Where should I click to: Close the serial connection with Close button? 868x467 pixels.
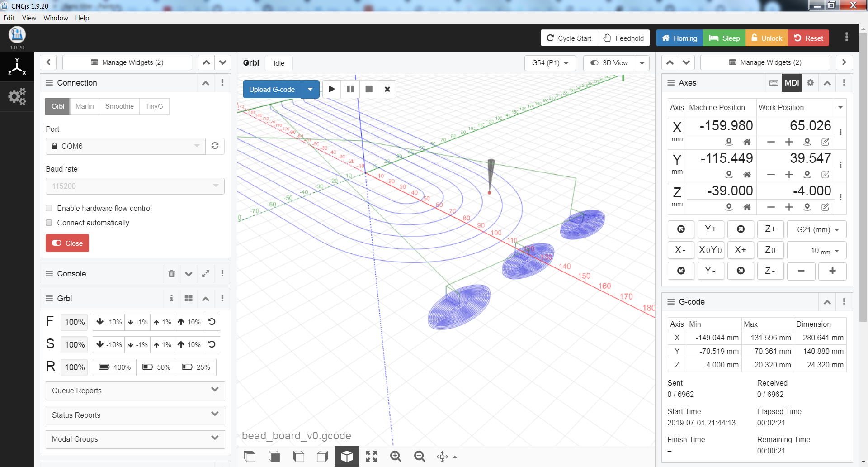click(x=67, y=243)
